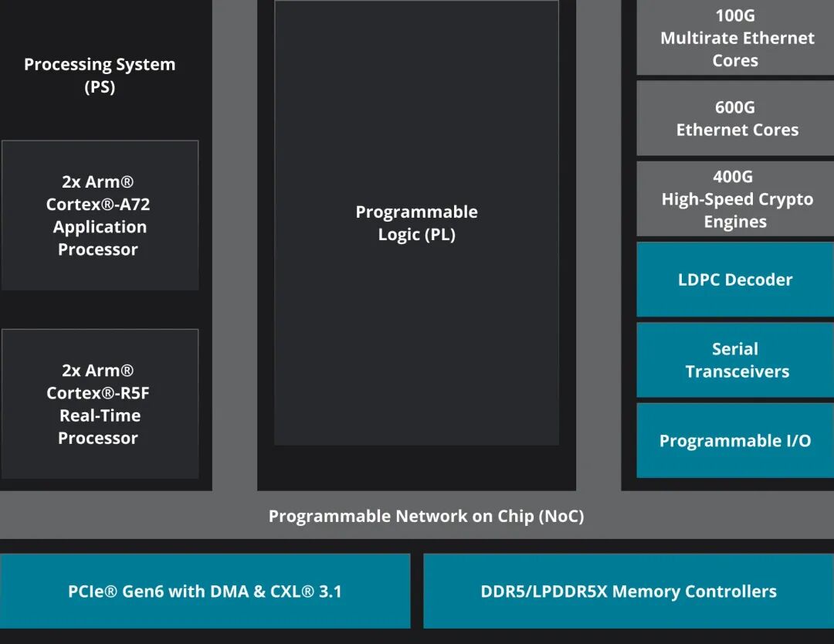The image size is (834, 644).
Task: Select the 100G Multirate Ethernet Cores block
Action: (x=735, y=38)
